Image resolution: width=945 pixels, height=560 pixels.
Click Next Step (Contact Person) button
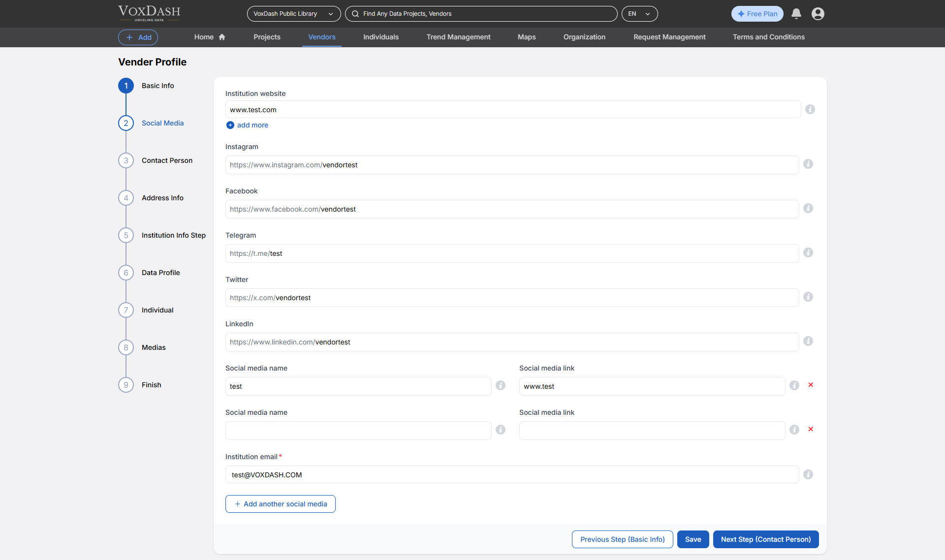(765, 539)
